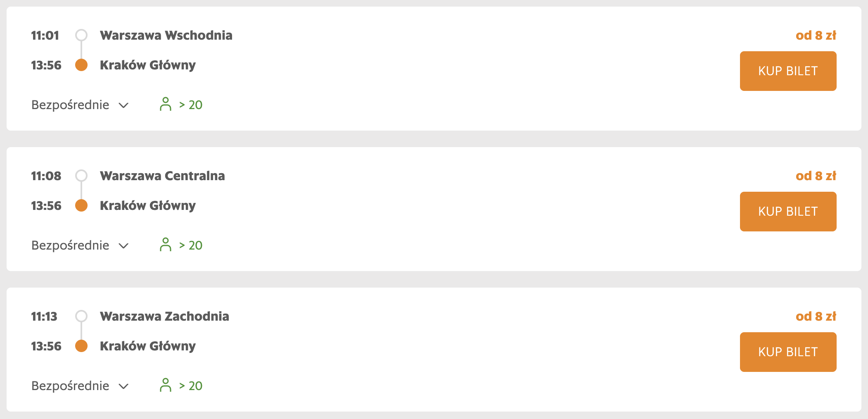Click seat availability person icon for Warszawa Centralna
Image resolution: width=868 pixels, height=419 pixels.
[x=165, y=245]
